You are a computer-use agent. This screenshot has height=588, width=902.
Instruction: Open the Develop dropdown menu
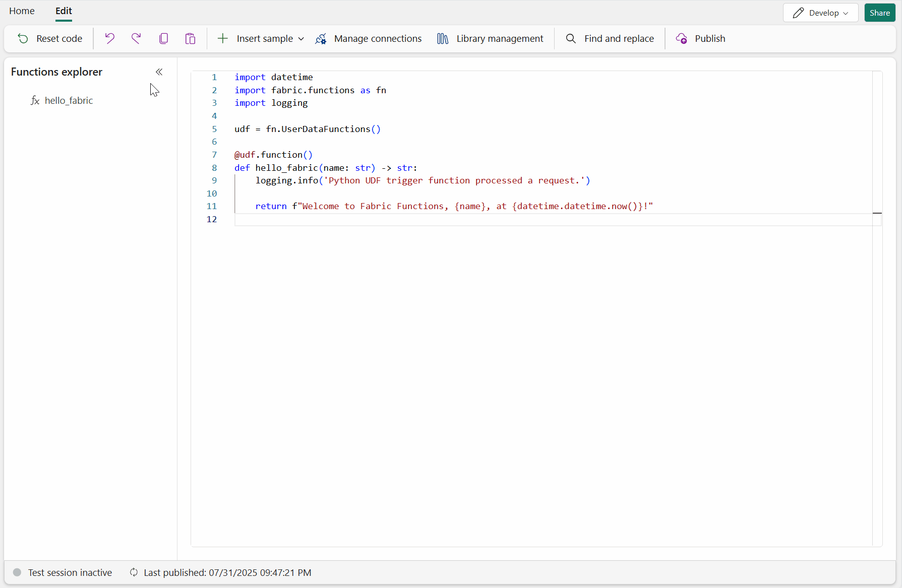[820, 13]
